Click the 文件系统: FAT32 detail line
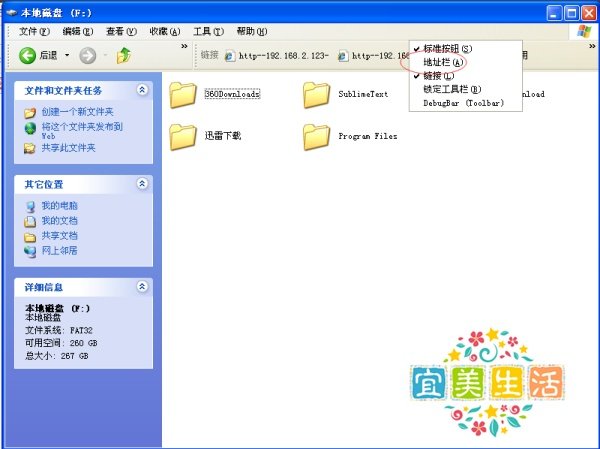600x449 pixels. click(x=59, y=330)
